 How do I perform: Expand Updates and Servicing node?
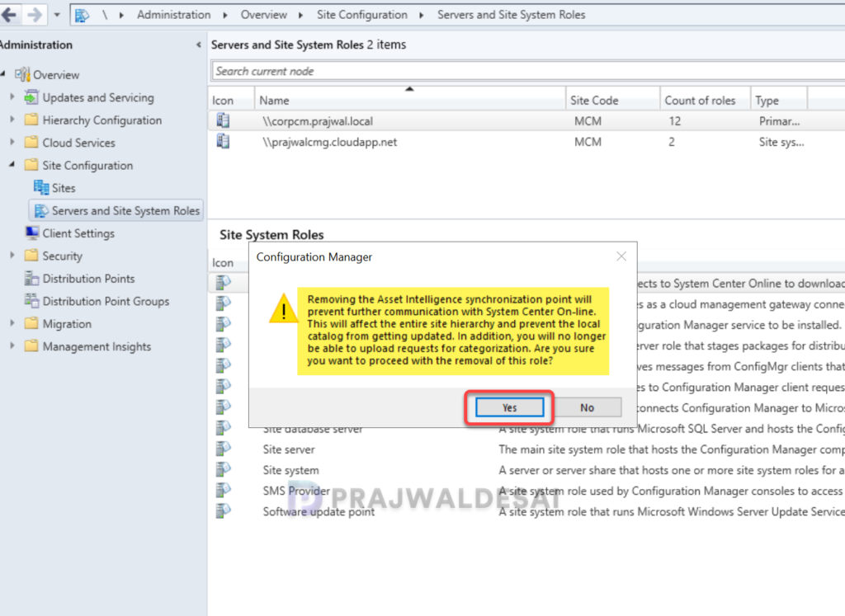coord(12,97)
